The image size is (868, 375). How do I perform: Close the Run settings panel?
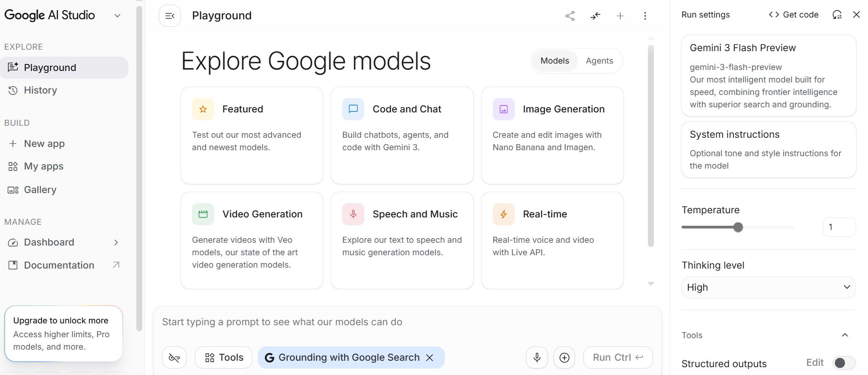(856, 15)
